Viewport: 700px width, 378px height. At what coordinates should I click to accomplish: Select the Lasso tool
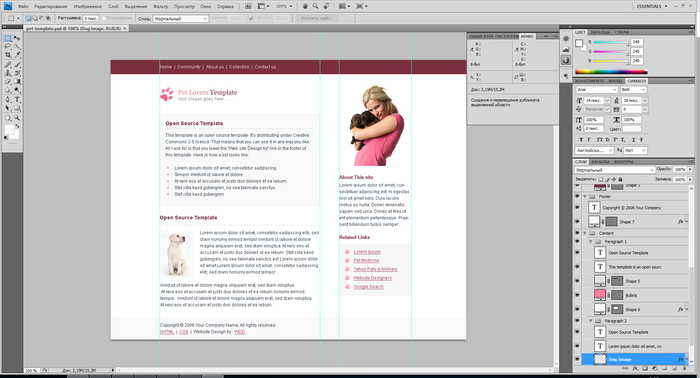click(x=8, y=46)
